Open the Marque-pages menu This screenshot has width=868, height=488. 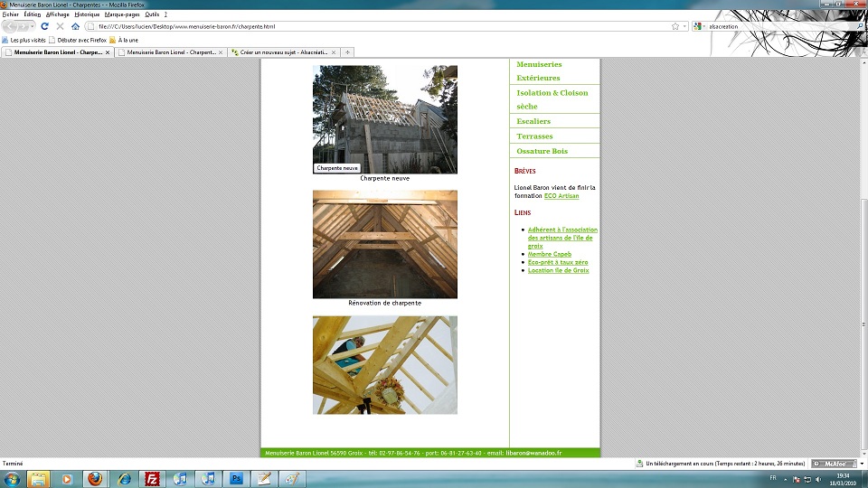pyautogui.click(x=122, y=14)
